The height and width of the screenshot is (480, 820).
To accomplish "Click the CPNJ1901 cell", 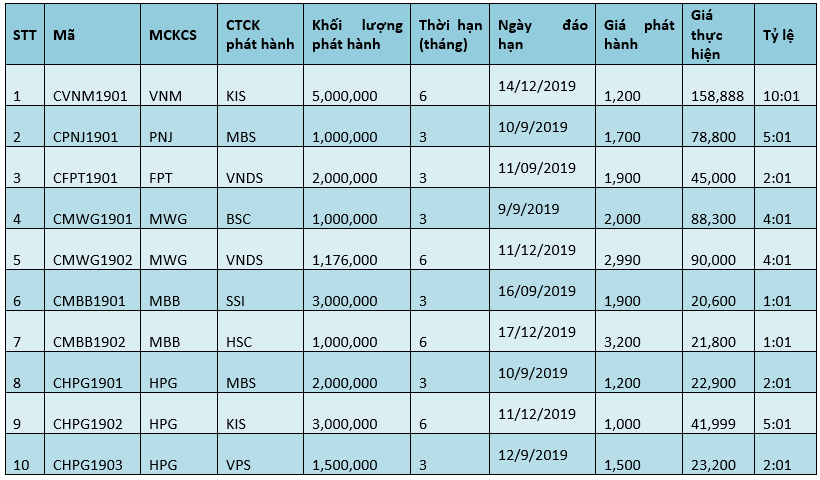I will [x=92, y=127].
